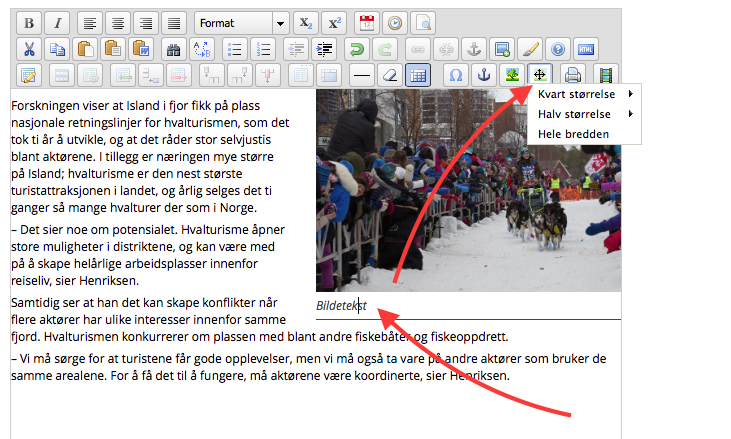Click the HTML source icon

click(586, 48)
